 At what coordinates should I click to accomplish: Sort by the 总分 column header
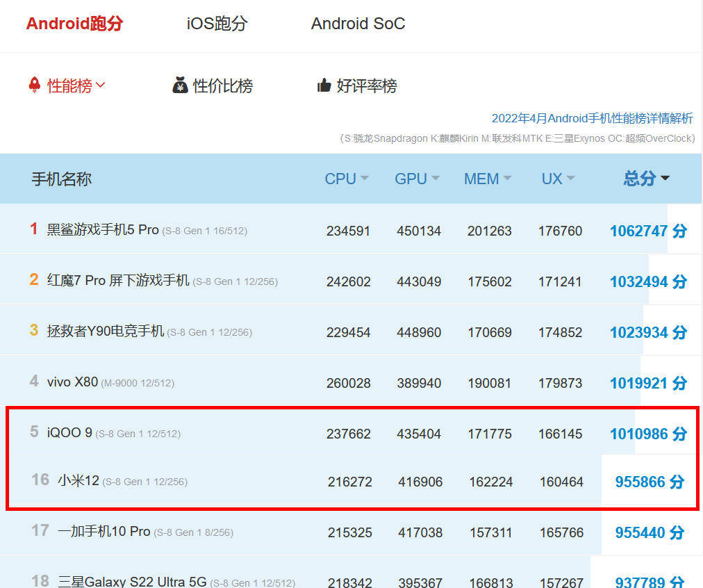(640, 179)
